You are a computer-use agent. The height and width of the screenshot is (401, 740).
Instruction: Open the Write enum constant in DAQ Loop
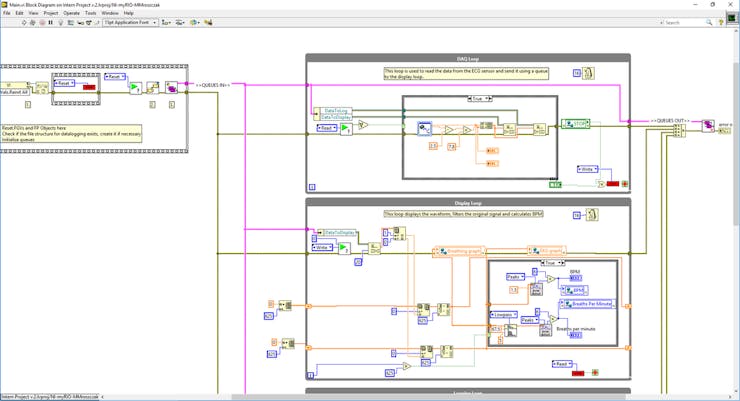588,169
